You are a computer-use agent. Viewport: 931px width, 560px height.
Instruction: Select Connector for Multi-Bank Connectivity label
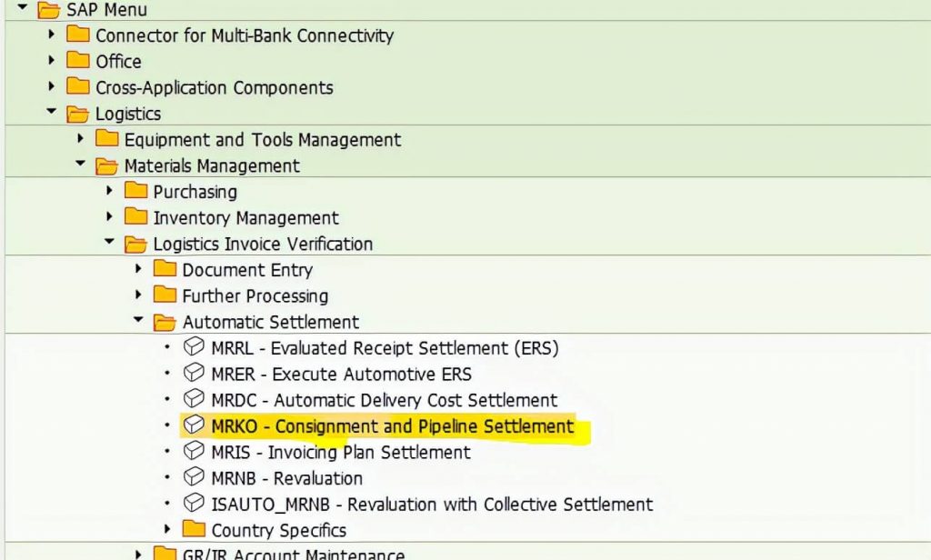[x=245, y=35]
